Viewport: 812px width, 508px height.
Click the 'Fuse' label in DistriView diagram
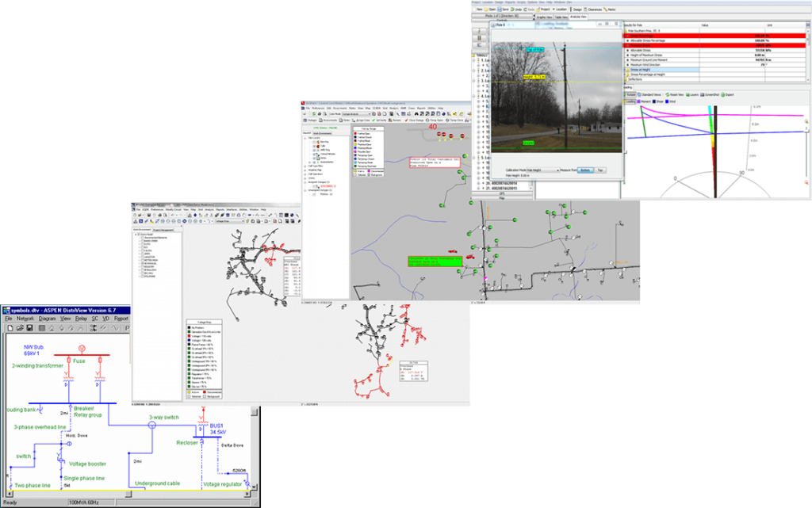(x=79, y=361)
